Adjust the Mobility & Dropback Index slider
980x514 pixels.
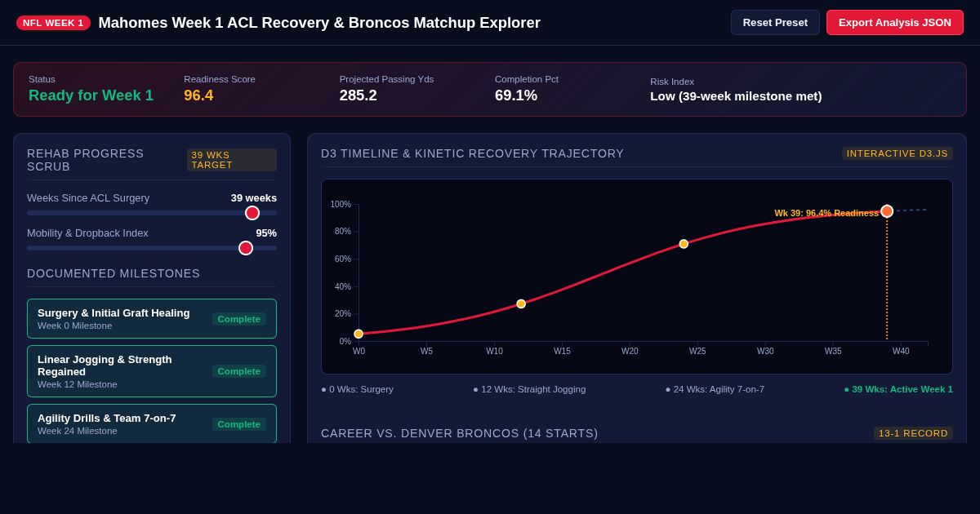tap(152, 248)
